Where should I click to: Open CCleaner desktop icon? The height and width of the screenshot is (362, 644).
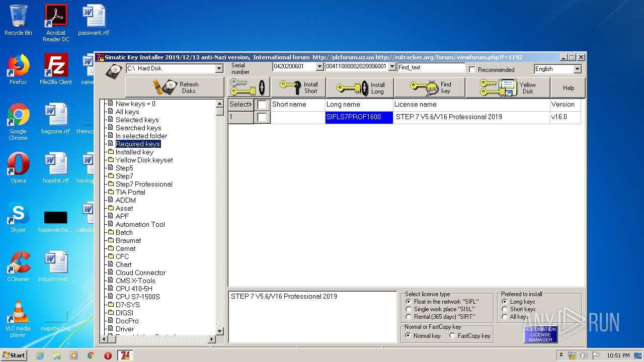[x=18, y=266]
